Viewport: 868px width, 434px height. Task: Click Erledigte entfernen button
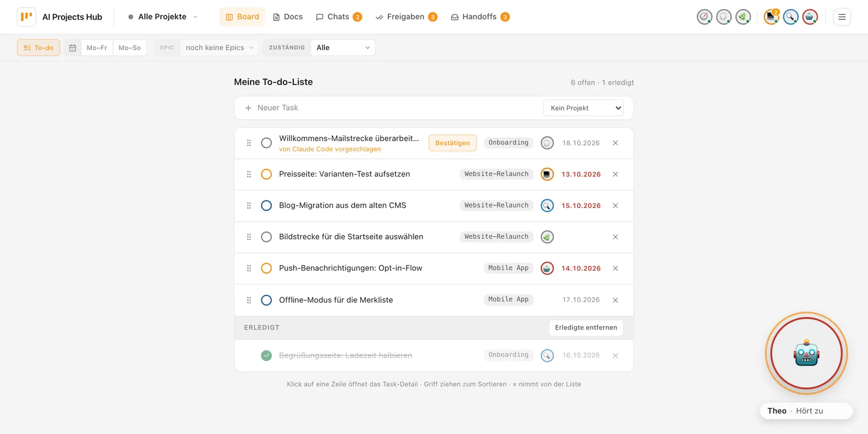tap(586, 328)
